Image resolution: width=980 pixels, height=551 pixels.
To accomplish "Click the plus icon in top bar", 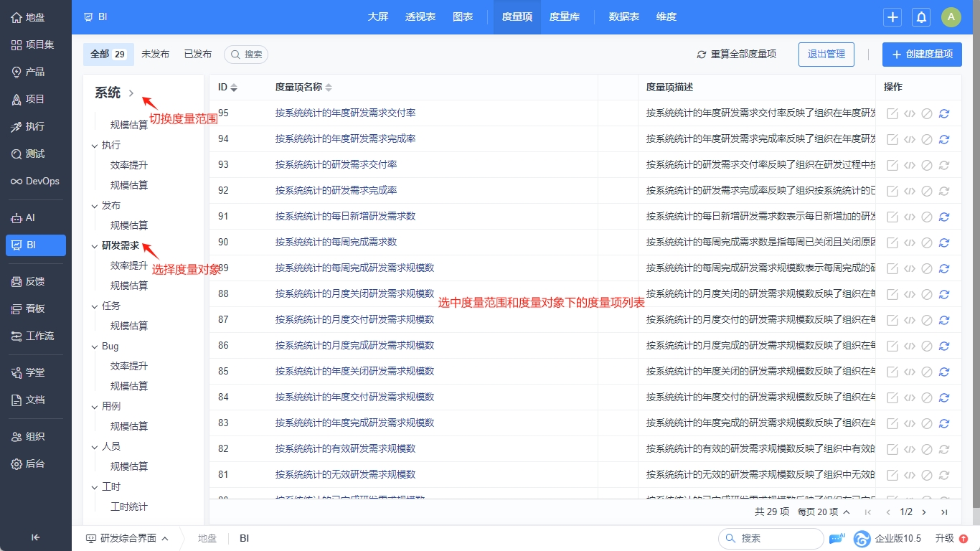I will pos(892,17).
